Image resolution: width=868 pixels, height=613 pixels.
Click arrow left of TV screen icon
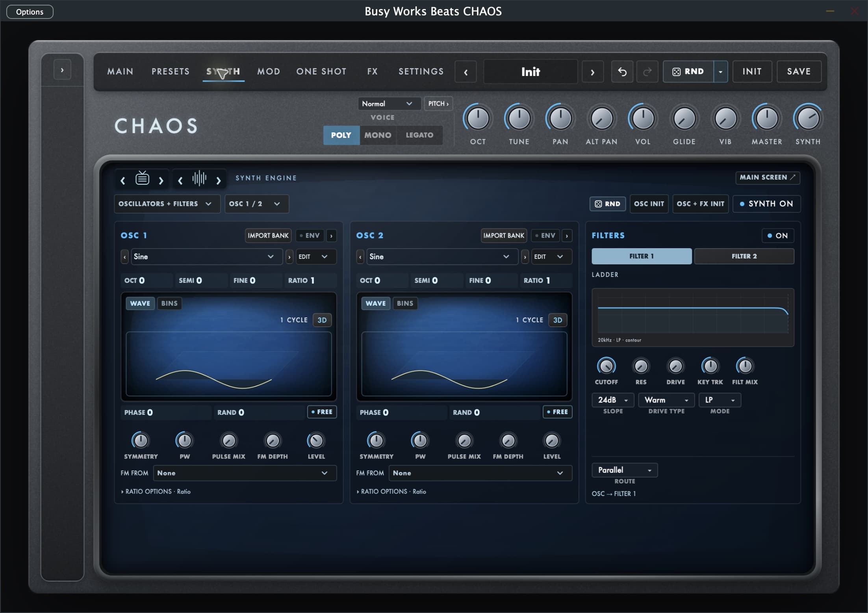tap(122, 180)
